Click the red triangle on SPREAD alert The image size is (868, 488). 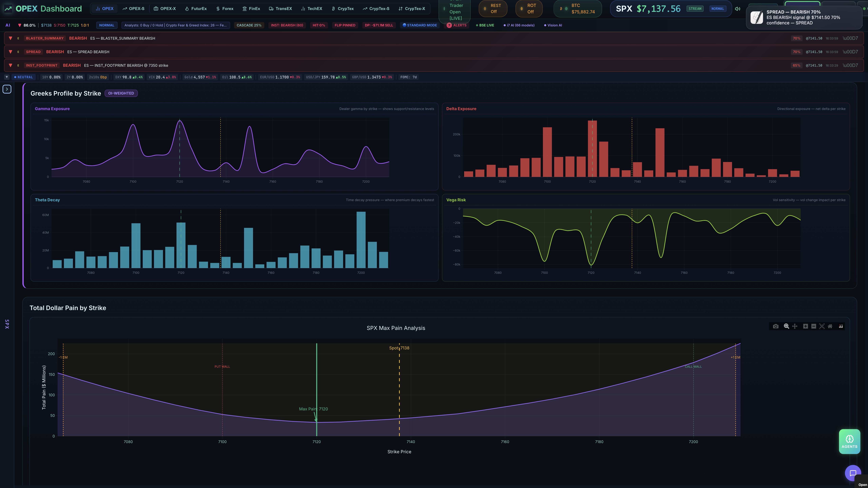(11, 52)
